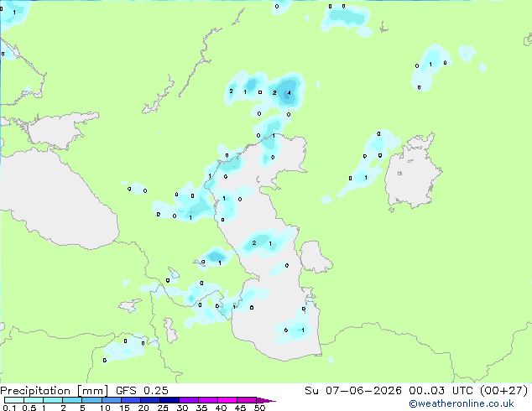This screenshot has width=532, height=411.
Task: Click the forecast date 'Su 07-06-2026' text
Action: pos(353,391)
